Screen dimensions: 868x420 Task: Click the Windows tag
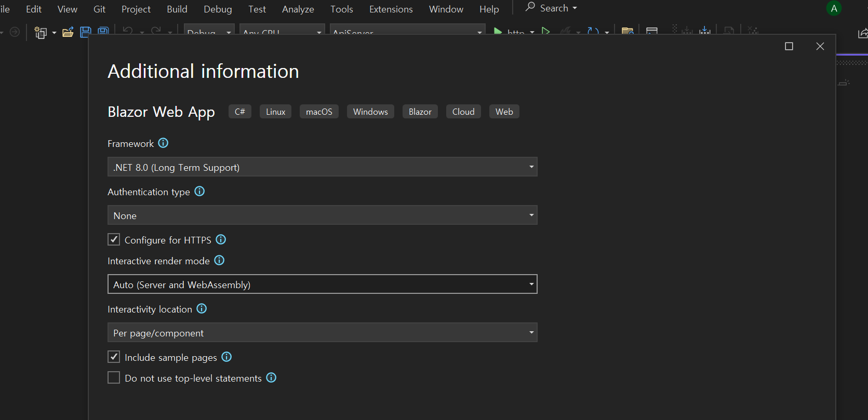[370, 112]
